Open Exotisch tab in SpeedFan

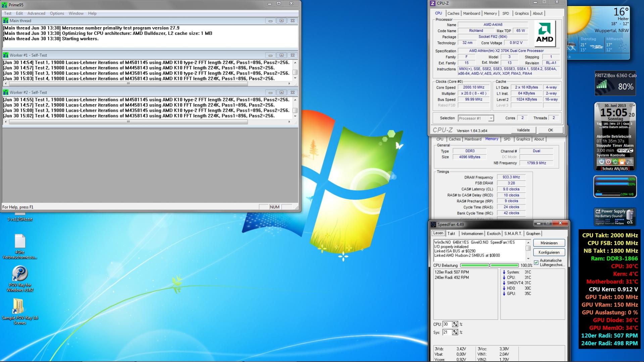tap(494, 234)
